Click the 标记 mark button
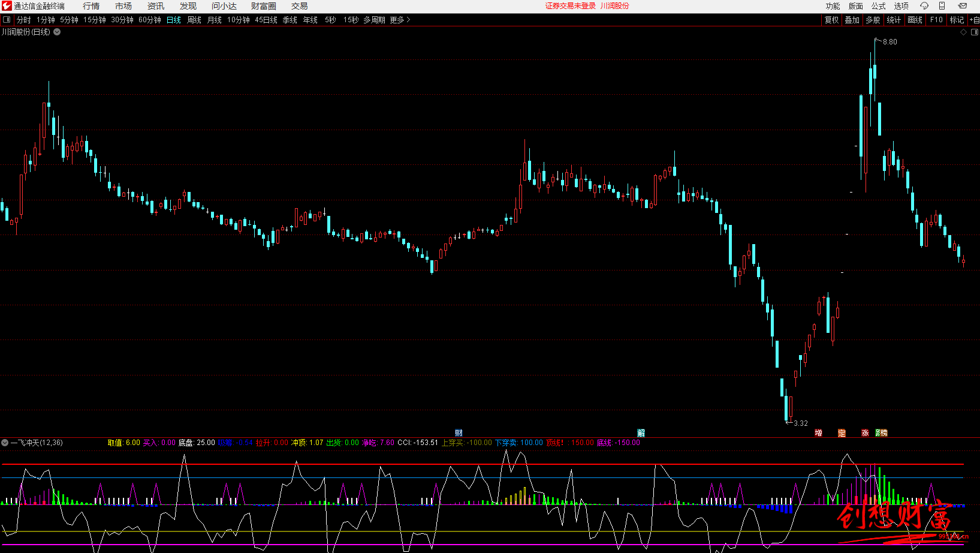Viewport: 980px width, 553px height. pyautogui.click(x=957, y=20)
